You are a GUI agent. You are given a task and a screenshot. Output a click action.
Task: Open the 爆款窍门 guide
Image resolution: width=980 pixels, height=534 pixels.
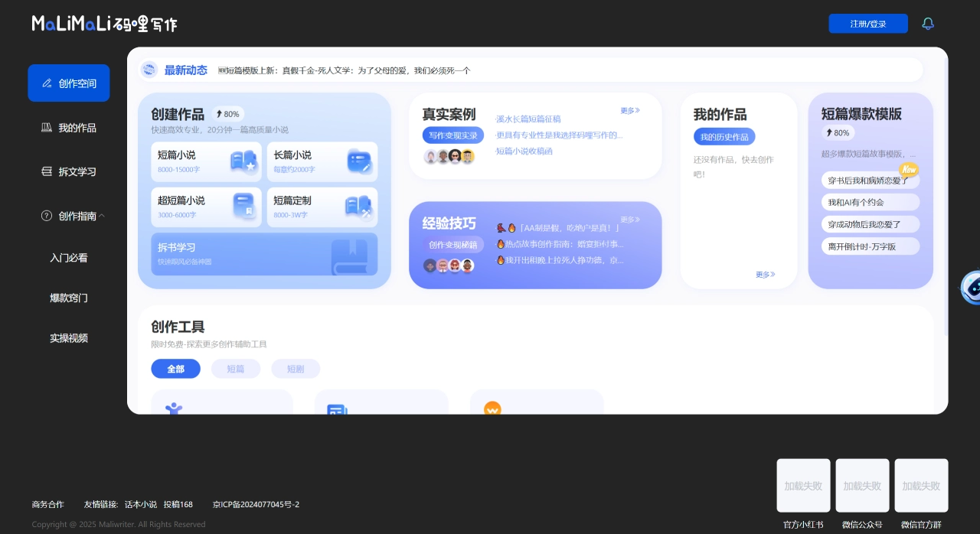tap(69, 298)
